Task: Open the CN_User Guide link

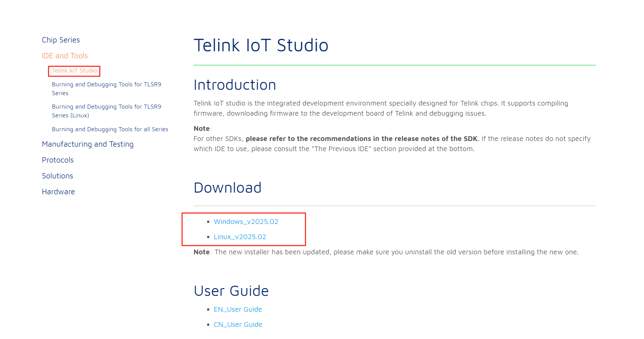Action: click(x=238, y=324)
